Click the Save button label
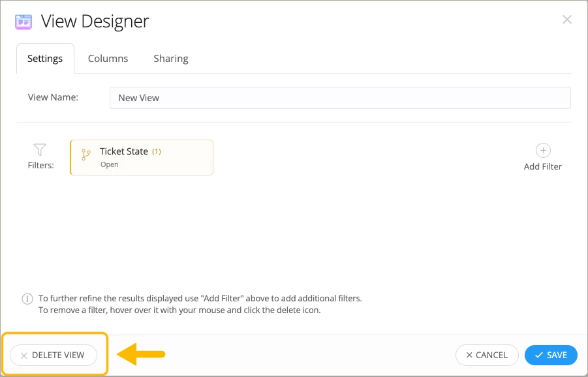Image resolution: width=588 pixels, height=377 pixels. 557,355
